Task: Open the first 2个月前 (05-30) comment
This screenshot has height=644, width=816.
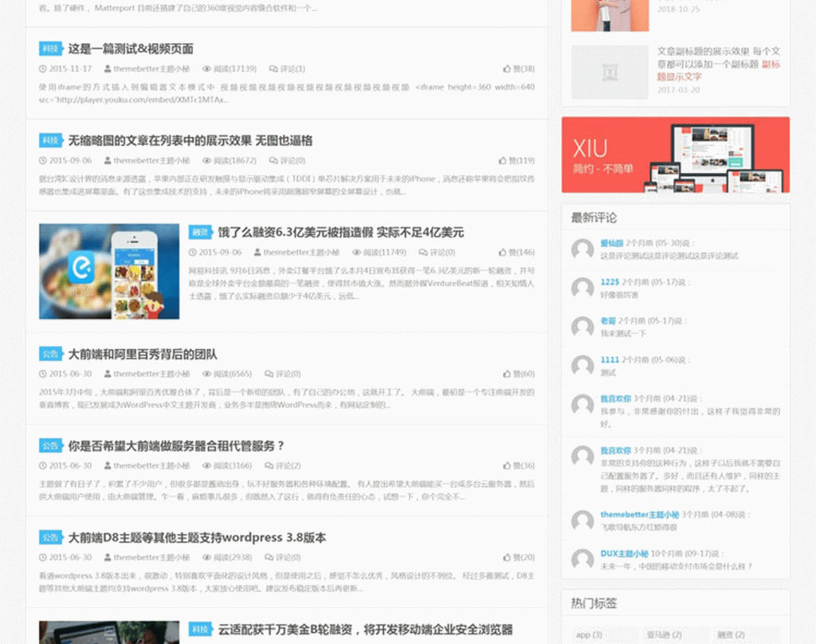Action: pyautogui.click(x=669, y=256)
